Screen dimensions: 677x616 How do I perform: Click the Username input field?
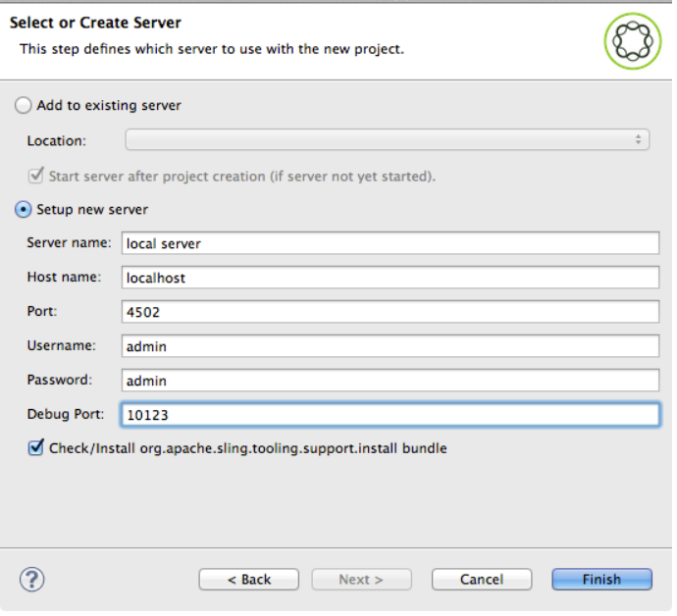point(391,346)
